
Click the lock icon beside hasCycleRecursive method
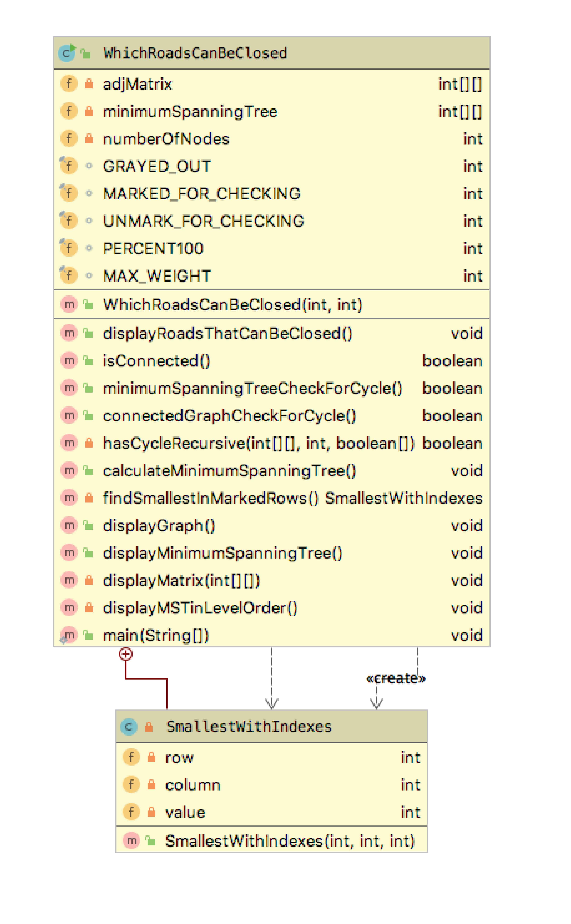tap(89, 443)
